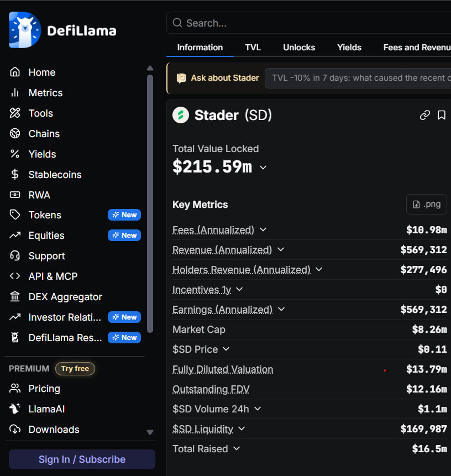The image size is (451, 476).
Task: Click the sidebar scroll down arrow
Action: [x=150, y=432]
